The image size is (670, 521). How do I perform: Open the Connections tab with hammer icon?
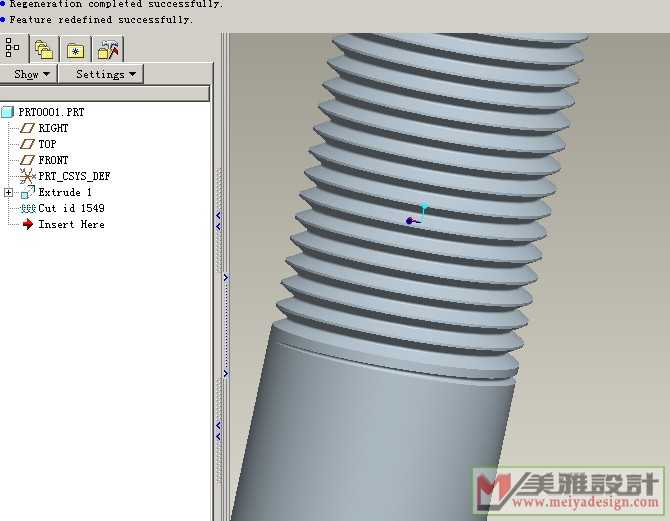[108, 50]
